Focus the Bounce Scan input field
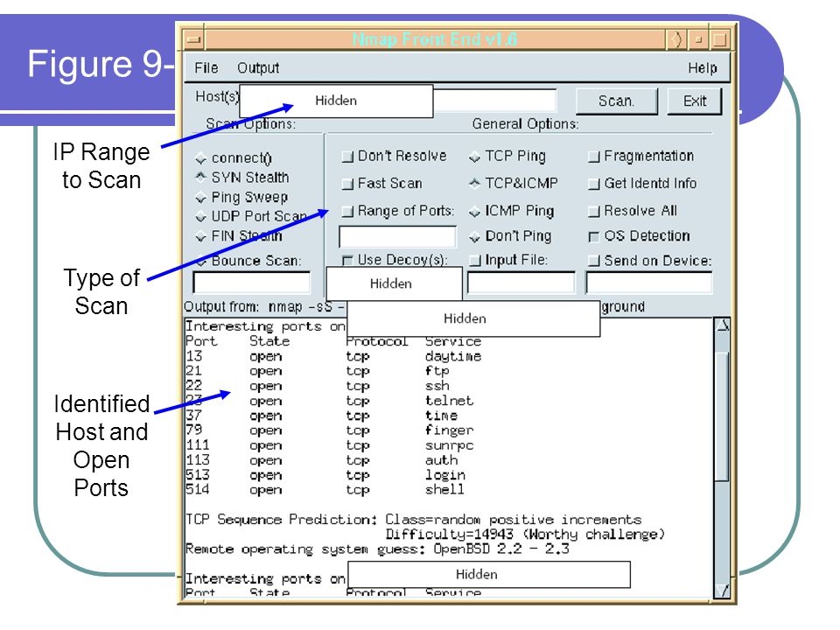Viewport: 840px width, 630px height. tap(252, 283)
